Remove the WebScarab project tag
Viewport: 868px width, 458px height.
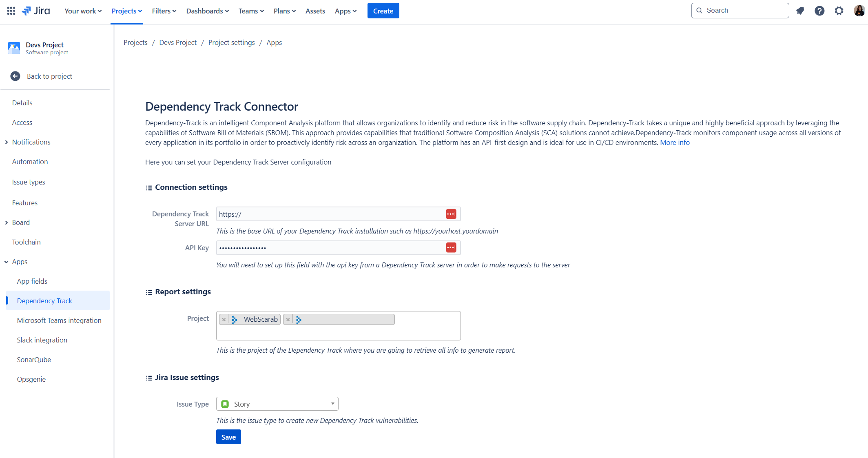click(x=224, y=320)
